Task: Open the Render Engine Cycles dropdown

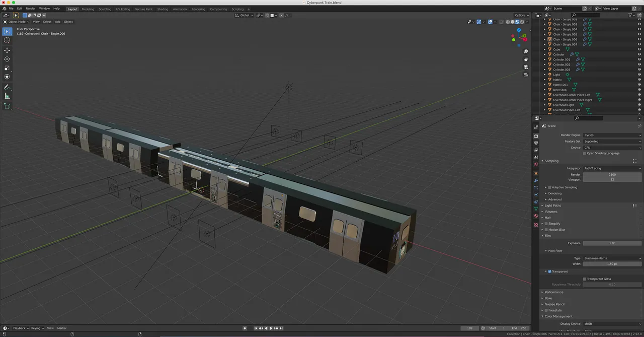Action: [x=612, y=135]
